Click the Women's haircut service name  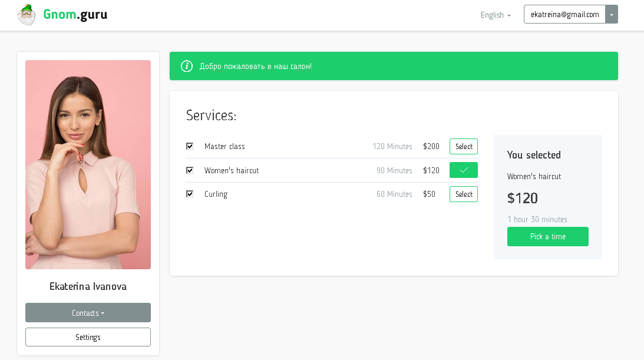pyautogui.click(x=231, y=170)
